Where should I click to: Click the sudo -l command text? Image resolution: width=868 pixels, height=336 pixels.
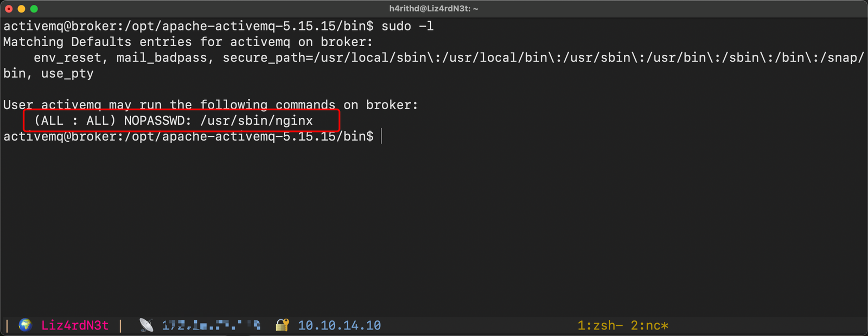[407, 26]
